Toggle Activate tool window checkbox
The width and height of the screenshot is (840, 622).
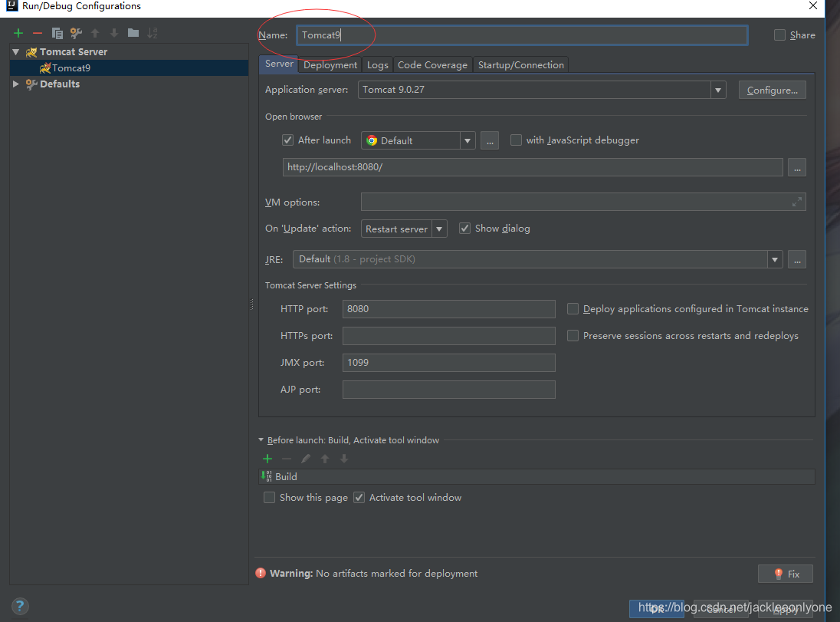tap(359, 498)
